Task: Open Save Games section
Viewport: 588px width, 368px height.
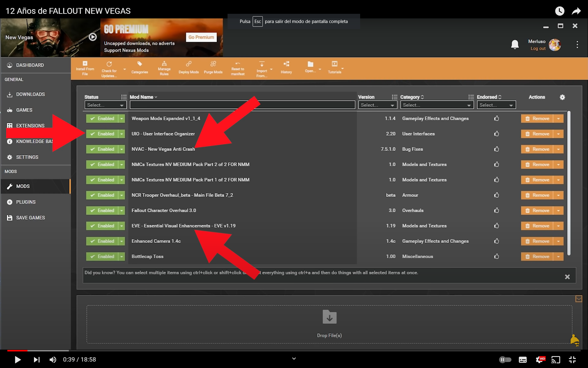Action: 36,217
